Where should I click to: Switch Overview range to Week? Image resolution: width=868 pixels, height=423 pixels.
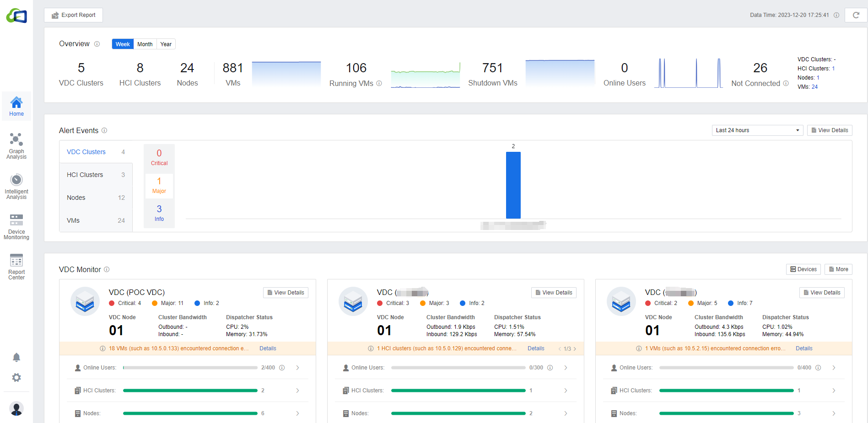coord(123,44)
